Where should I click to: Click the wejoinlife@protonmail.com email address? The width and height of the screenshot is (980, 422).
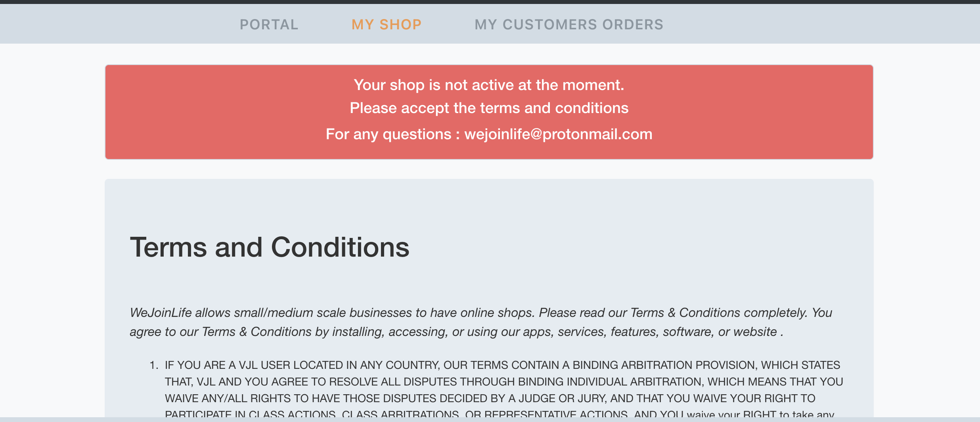[x=558, y=134]
